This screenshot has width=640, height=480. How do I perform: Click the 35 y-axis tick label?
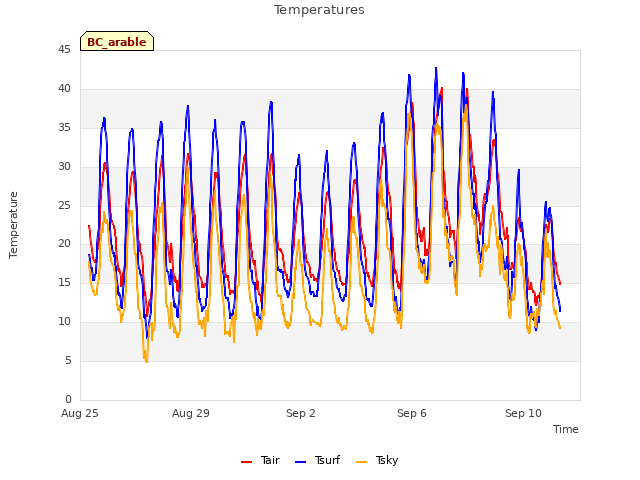[x=64, y=128]
